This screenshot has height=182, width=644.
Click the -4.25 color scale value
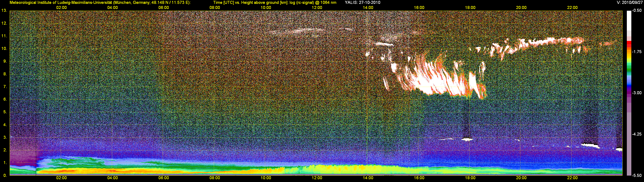(637, 134)
